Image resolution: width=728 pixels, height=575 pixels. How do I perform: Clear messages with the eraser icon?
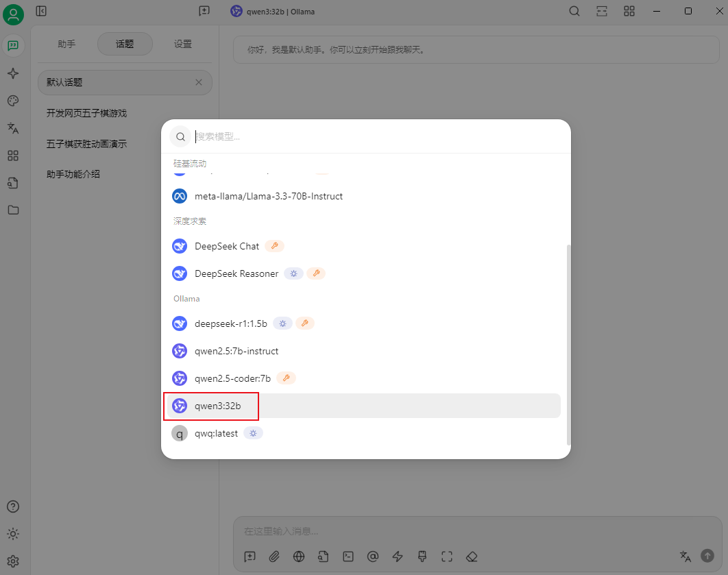point(472,556)
